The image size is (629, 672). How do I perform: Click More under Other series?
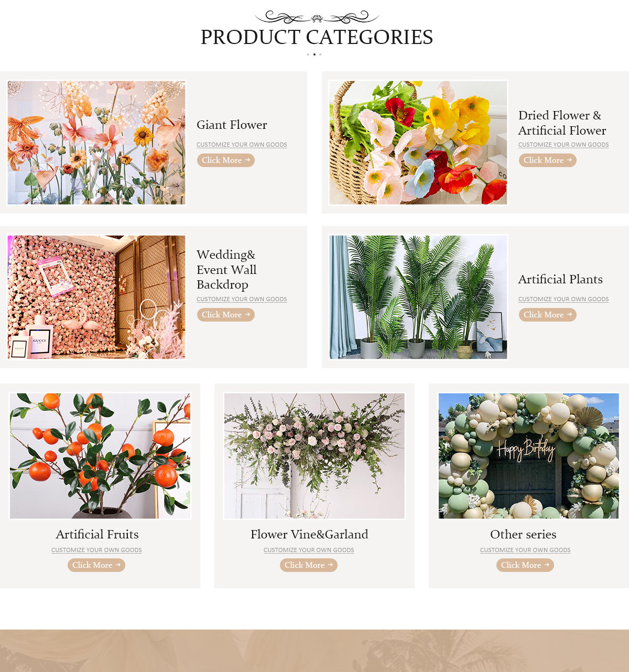coord(525,565)
